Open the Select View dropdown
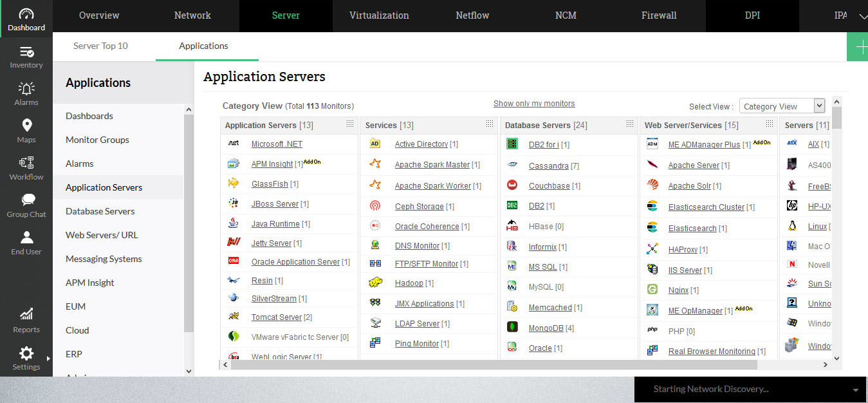This screenshot has height=403, width=868. [782, 106]
